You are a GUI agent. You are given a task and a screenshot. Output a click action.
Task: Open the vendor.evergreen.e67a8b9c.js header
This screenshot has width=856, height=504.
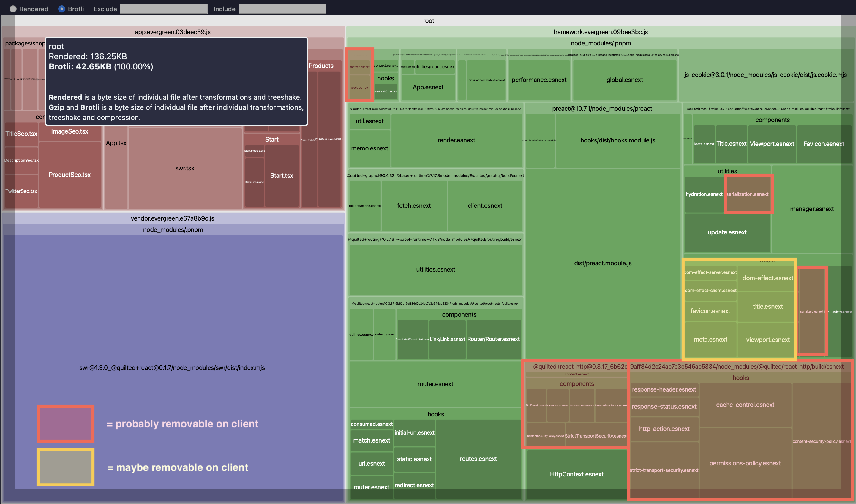[172, 218]
